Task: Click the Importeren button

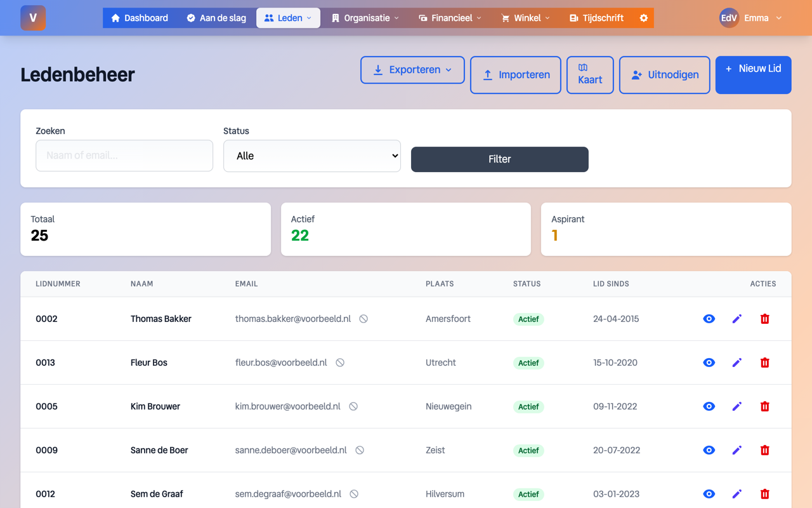Action: pyautogui.click(x=516, y=75)
